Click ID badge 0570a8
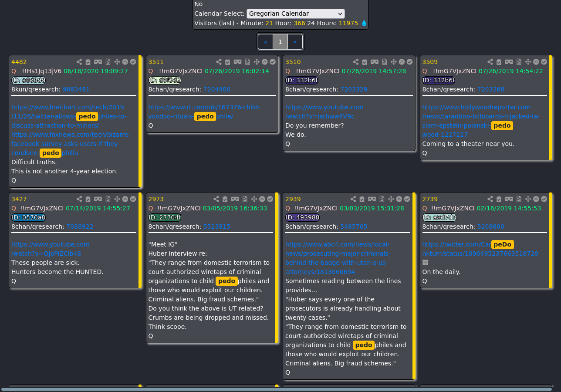The image size is (561, 392). point(28,217)
